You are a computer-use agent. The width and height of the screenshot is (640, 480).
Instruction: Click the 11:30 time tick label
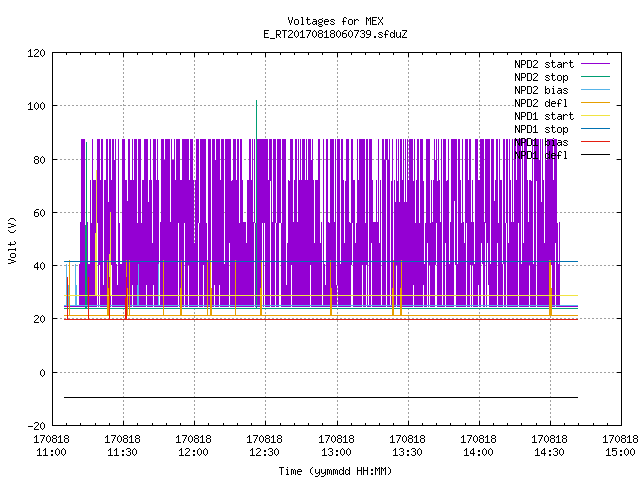click(x=122, y=452)
